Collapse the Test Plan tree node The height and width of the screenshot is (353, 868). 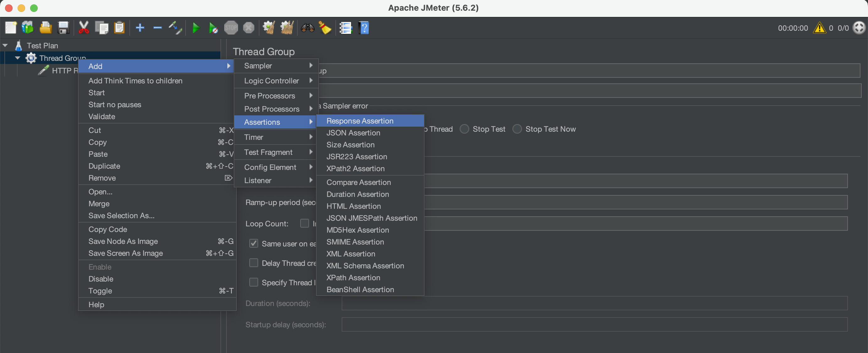pyautogui.click(x=5, y=45)
